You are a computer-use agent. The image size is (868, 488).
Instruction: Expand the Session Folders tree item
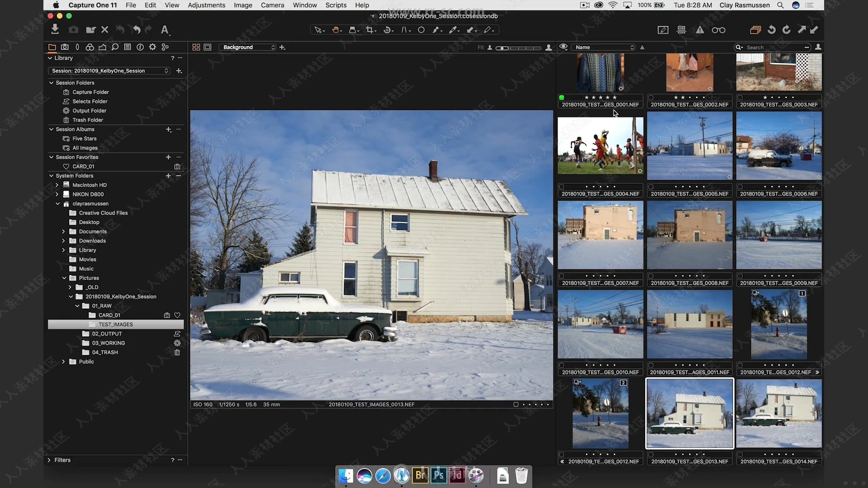tap(51, 82)
